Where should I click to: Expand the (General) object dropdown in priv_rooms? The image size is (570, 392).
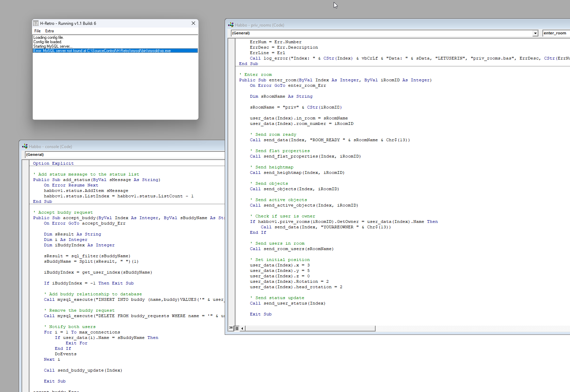(x=535, y=33)
